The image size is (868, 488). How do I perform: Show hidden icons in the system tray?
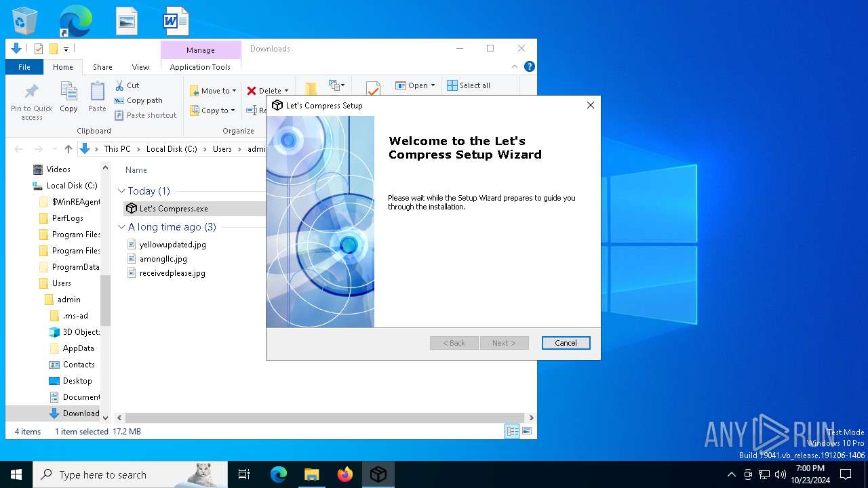tap(731, 474)
